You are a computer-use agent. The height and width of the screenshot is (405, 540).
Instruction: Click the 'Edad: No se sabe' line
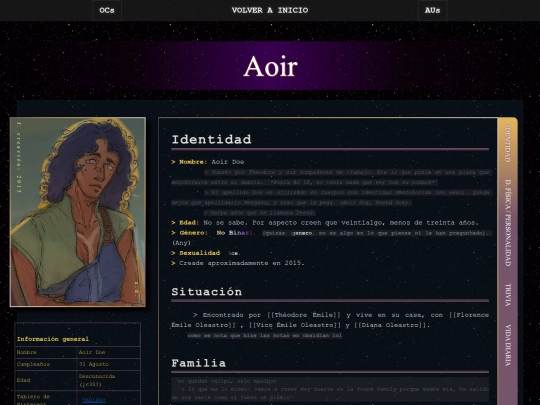click(x=325, y=223)
